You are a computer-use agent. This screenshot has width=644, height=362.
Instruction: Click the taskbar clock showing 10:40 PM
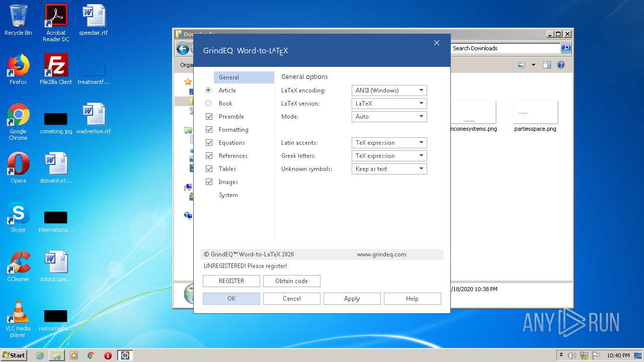pos(618,355)
